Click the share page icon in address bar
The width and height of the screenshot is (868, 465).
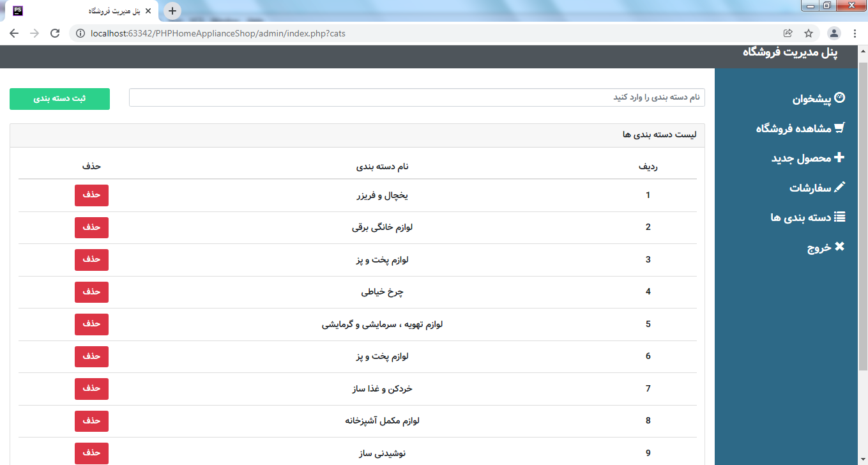(788, 33)
